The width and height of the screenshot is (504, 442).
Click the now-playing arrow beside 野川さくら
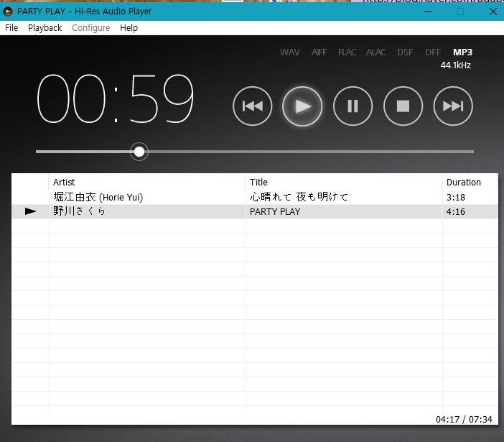point(30,211)
